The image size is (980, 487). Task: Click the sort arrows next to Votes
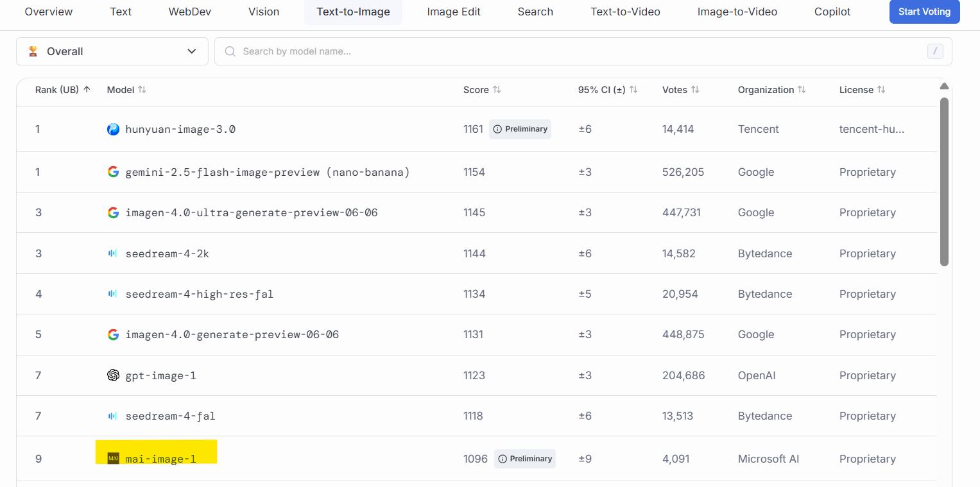(695, 90)
